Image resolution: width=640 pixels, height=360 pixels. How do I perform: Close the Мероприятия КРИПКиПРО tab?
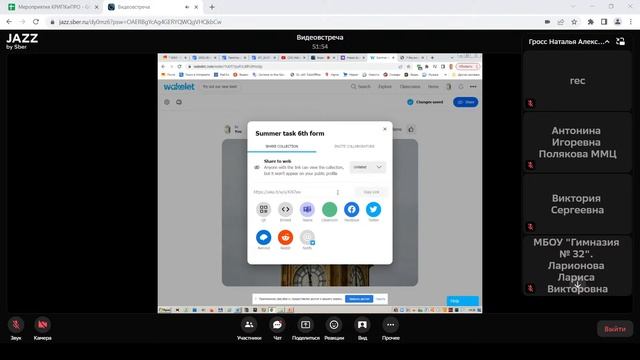click(x=97, y=7)
